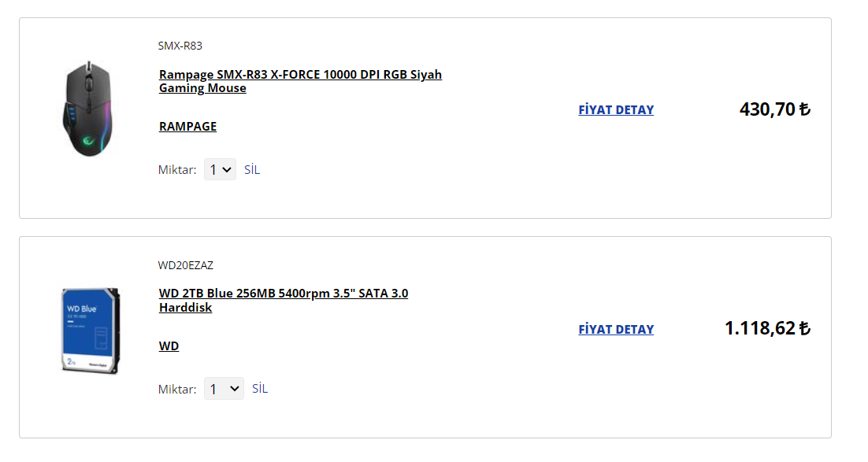Expand quantity dropdown for the WD harddisk
The width and height of the screenshot is (868, 462).
pos(224,389)
